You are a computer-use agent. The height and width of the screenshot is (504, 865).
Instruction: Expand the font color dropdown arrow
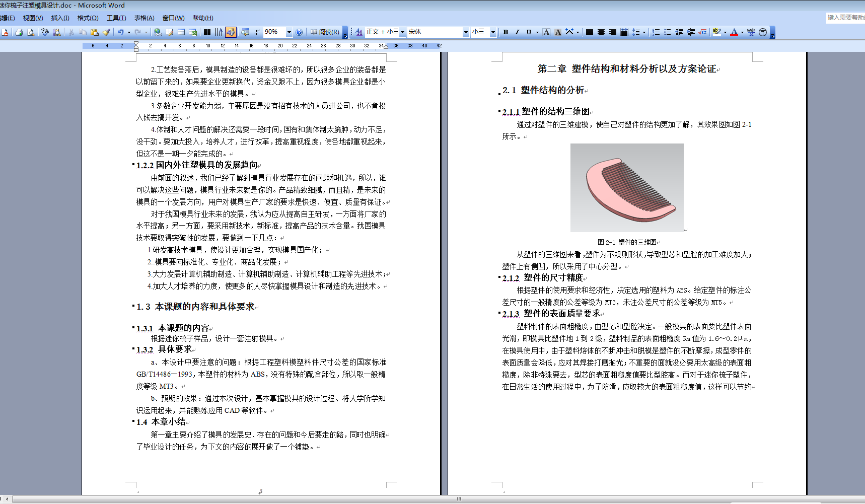point(742,32)
